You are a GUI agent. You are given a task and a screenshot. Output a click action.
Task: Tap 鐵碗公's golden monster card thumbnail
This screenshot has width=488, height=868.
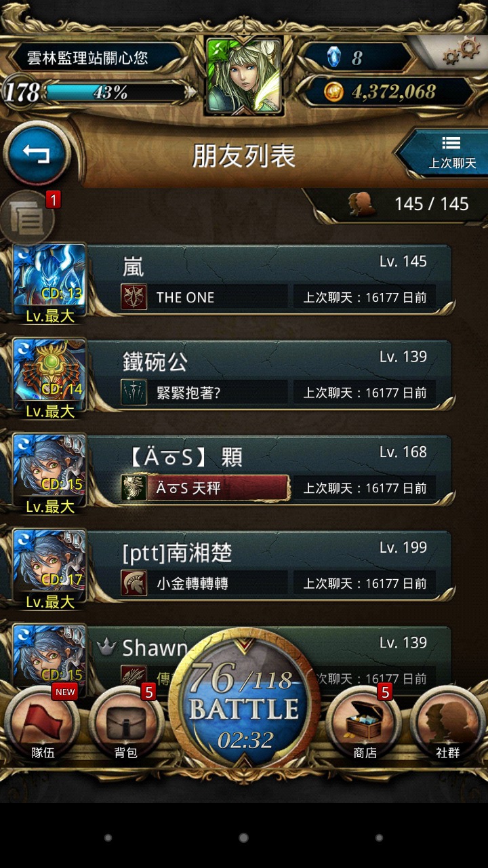49,376
